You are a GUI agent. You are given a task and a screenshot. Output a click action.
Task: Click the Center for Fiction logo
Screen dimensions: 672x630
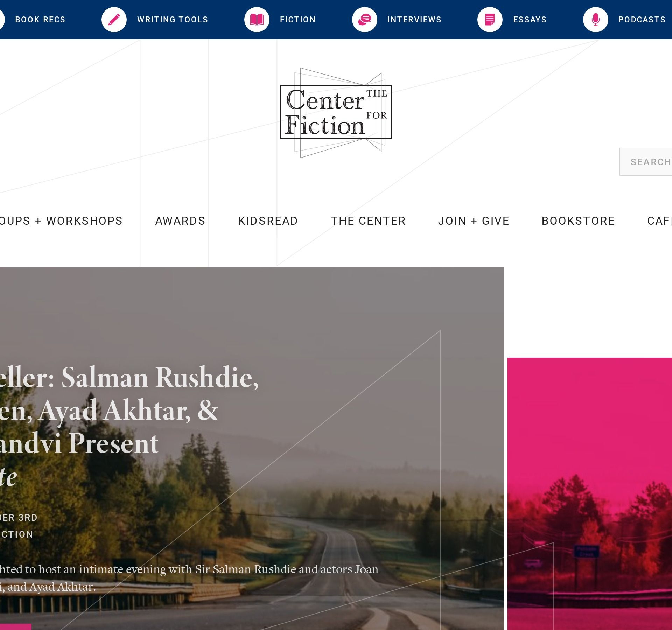[336, 112]
